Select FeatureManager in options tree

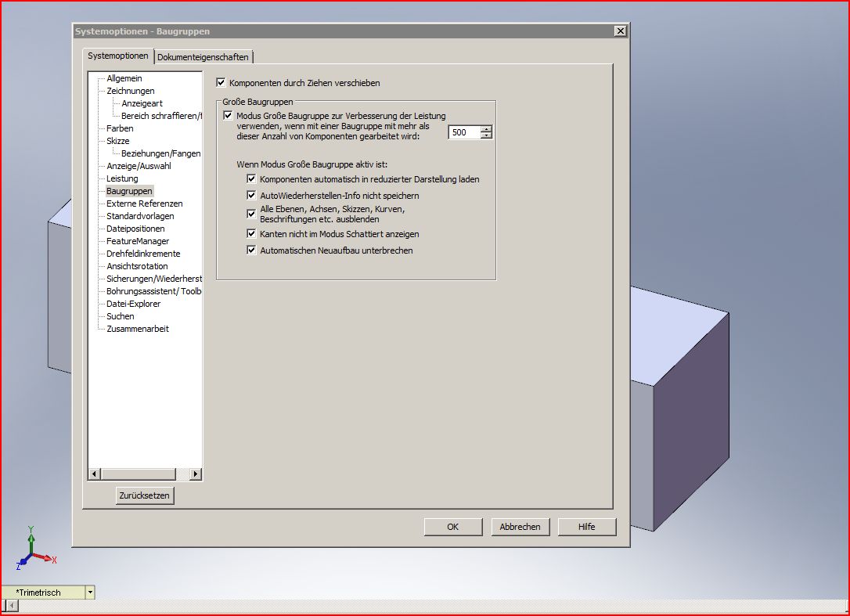click(138, 241)
